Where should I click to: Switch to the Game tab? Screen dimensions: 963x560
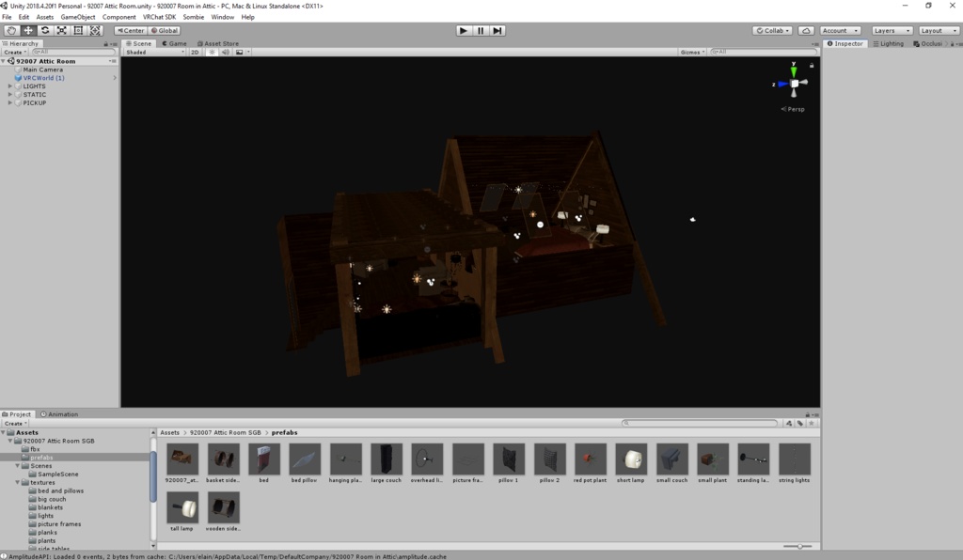click(173, 43)
